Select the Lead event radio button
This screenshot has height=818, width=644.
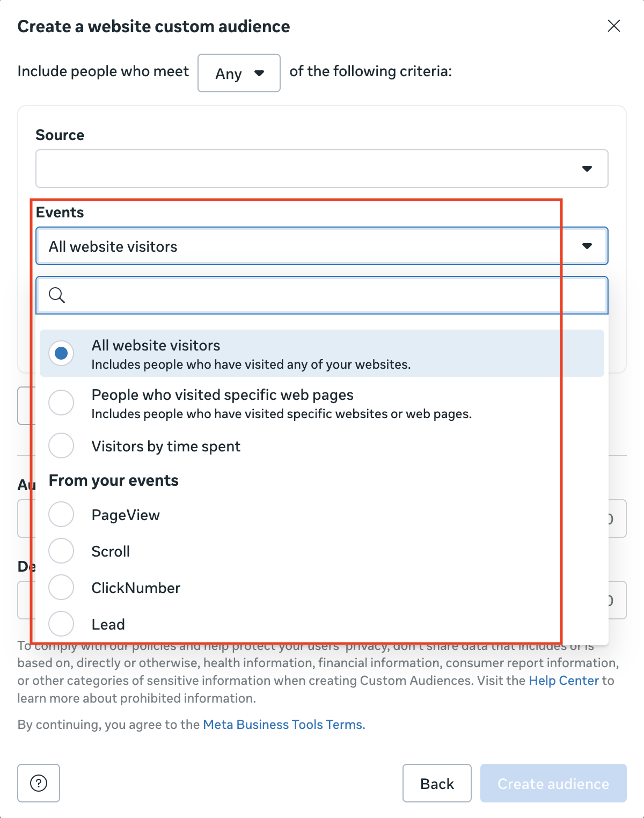click(x=61, y=624)
